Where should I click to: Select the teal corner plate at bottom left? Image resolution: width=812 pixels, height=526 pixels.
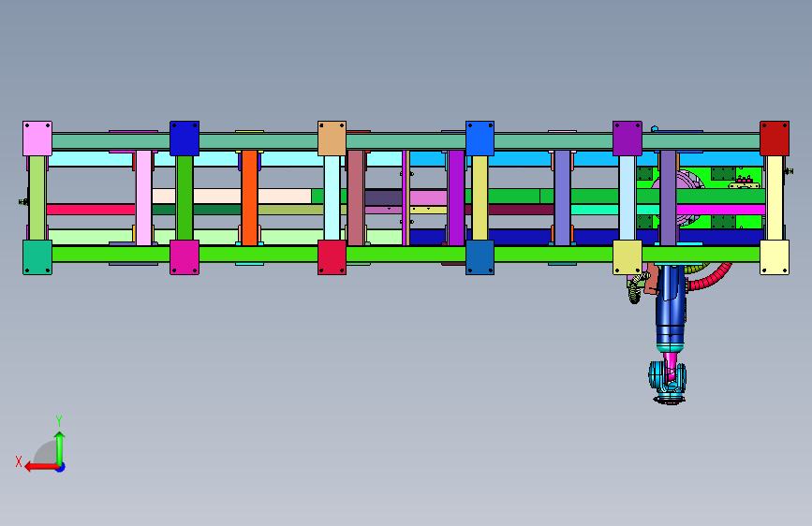[37, 257]
